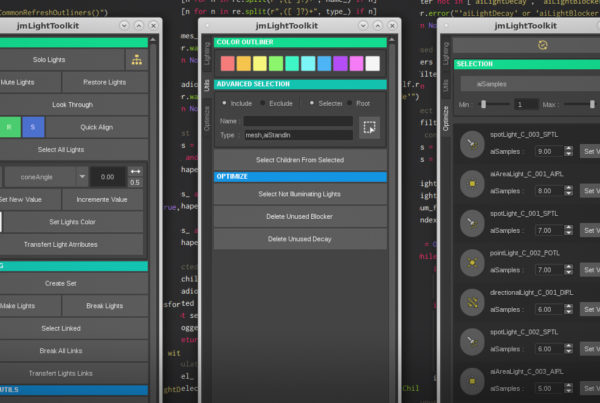The height and width of the screenshot is (403, 600).
Task: Click the pointLight_C_002_POTL light icon
Action: [x=472, y=263]
